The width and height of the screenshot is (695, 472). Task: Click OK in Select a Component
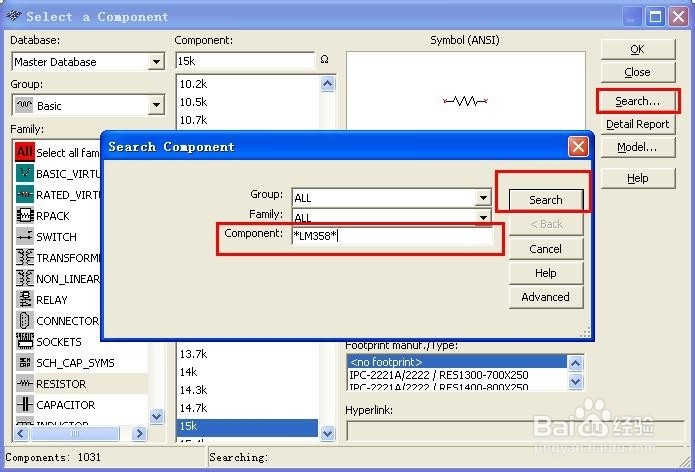click(638, 49)
